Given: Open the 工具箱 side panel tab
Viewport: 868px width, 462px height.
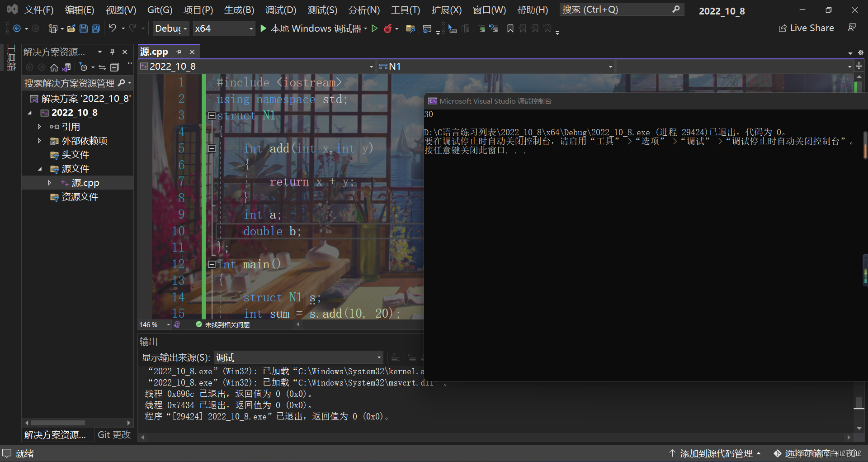Looking at the screenshot, I should [11, 57].
